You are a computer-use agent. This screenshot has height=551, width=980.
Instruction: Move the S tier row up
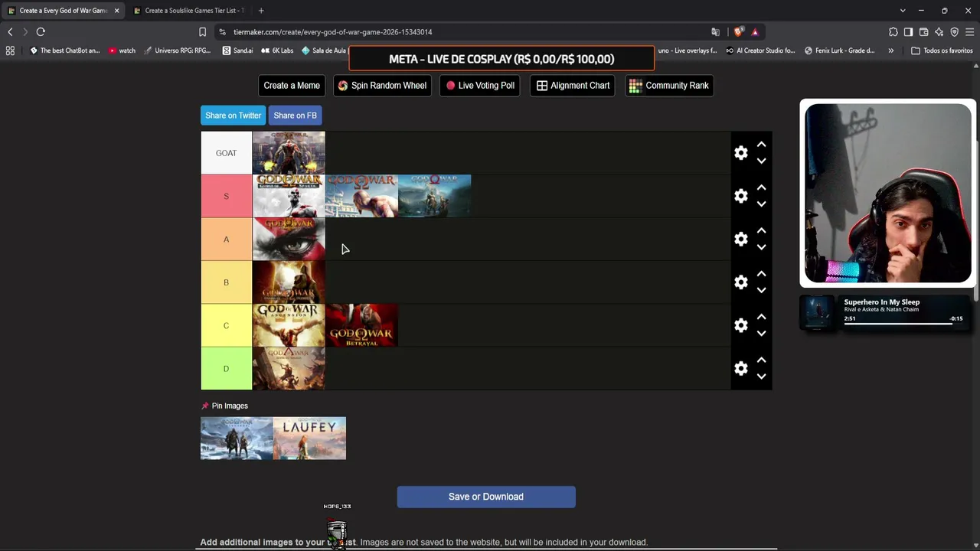761,187
